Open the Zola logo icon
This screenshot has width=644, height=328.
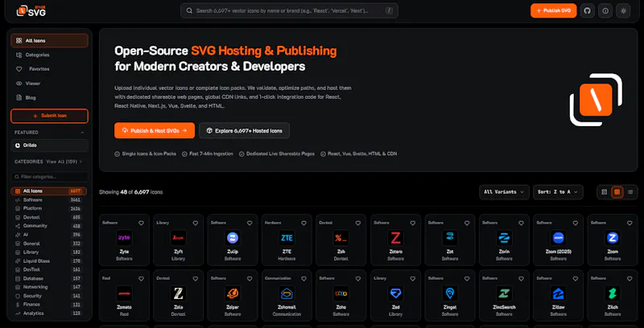tap(178, 293)
